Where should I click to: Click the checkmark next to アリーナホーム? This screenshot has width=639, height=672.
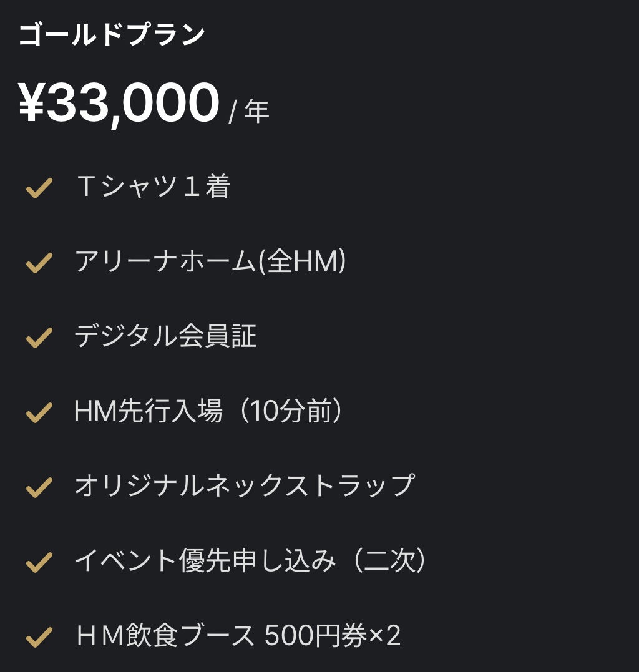click(x=39, y=263)
